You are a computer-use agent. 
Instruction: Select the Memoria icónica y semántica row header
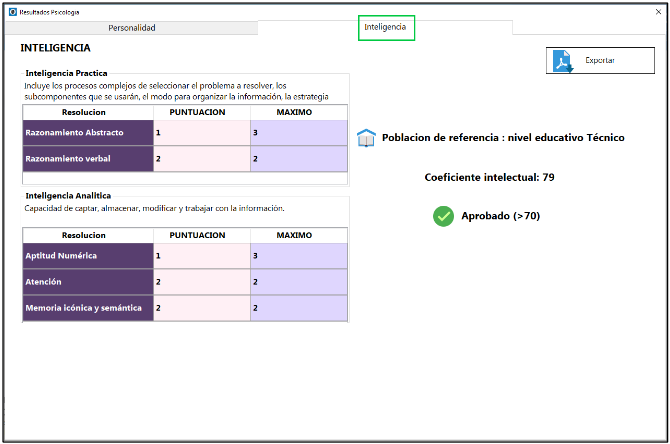(x=88, y=309)
